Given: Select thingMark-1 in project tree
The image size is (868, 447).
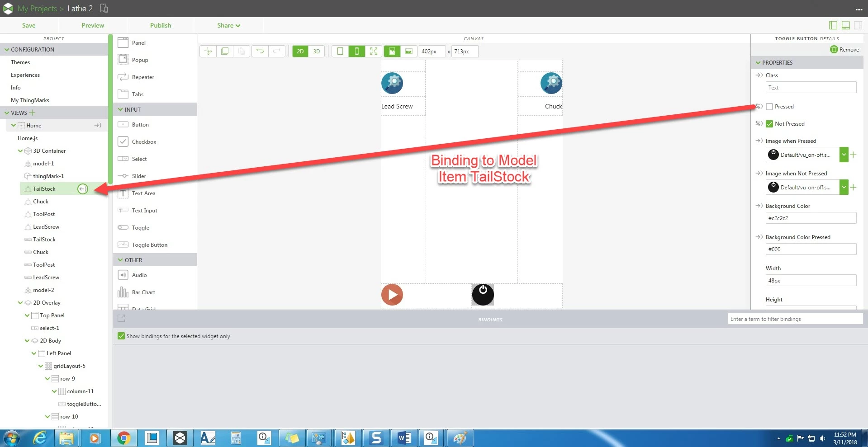Looking at the screenshot, I should [48, 176].
